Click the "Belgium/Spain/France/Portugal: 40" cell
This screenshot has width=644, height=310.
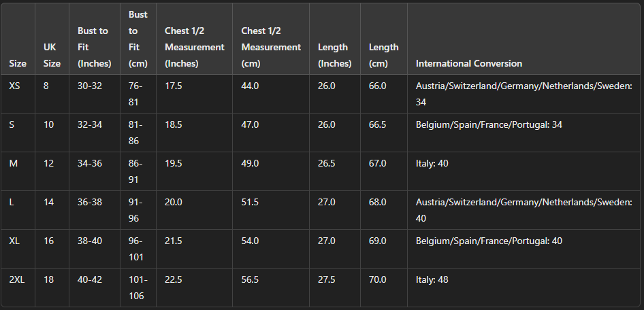[x=489, y=241]
